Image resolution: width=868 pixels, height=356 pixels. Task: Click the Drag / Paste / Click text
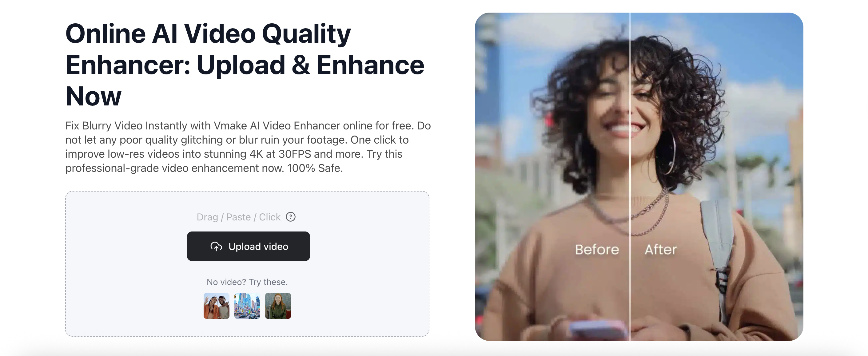[x=239, y=217]
